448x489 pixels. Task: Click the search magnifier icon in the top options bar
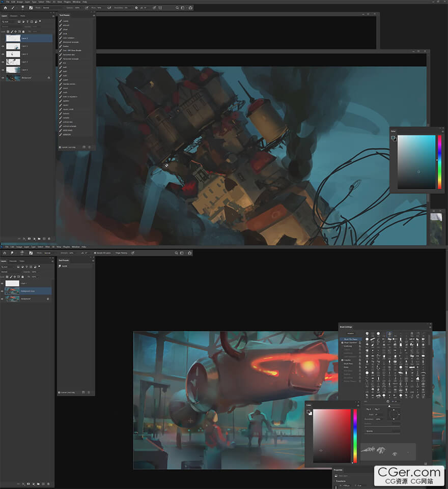pyautogui.click(x=177, y=8)
